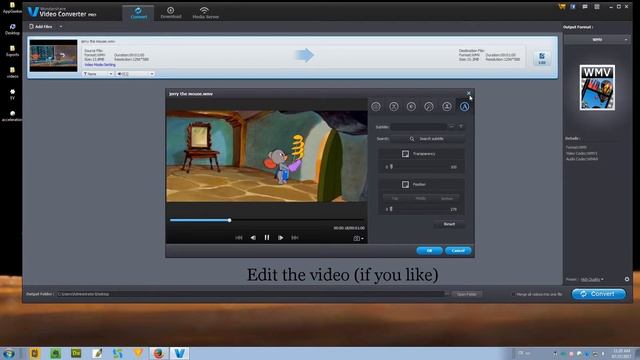Screen dimensions: 640x360
Task: Click the Position slider handle
Action: pos(391,209)
